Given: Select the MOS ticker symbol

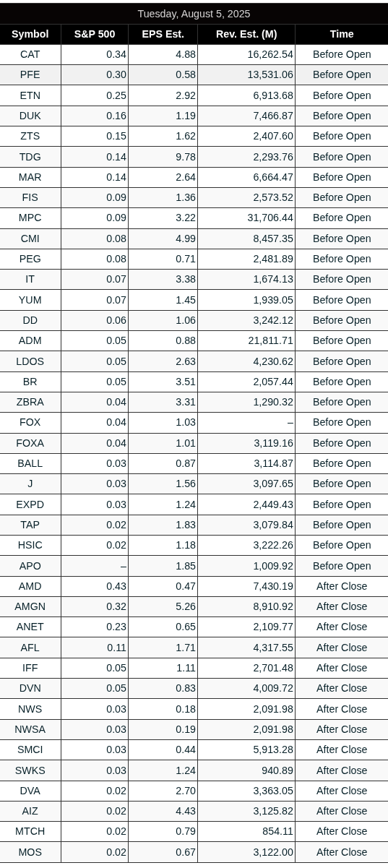Looking at the screenshot, I should click(30, 852).
